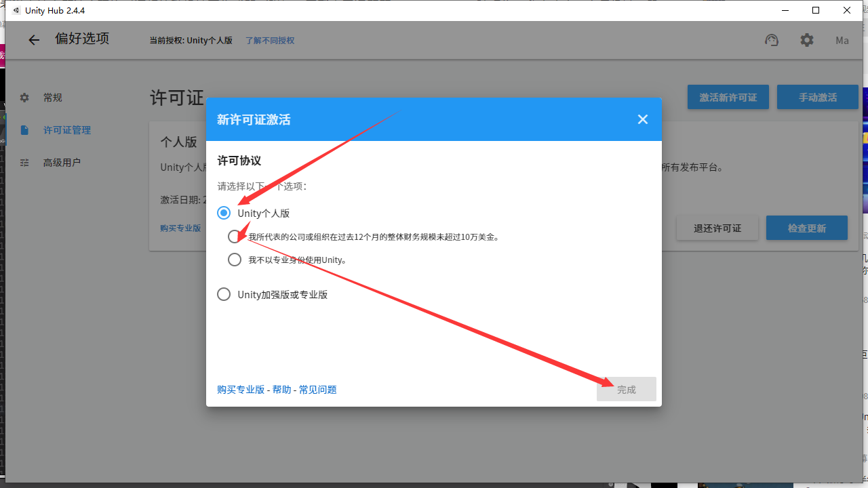868x488 pixels.
Task: Close the 新许可证激活 dialog with the X
Action: (x=642, y=119)
